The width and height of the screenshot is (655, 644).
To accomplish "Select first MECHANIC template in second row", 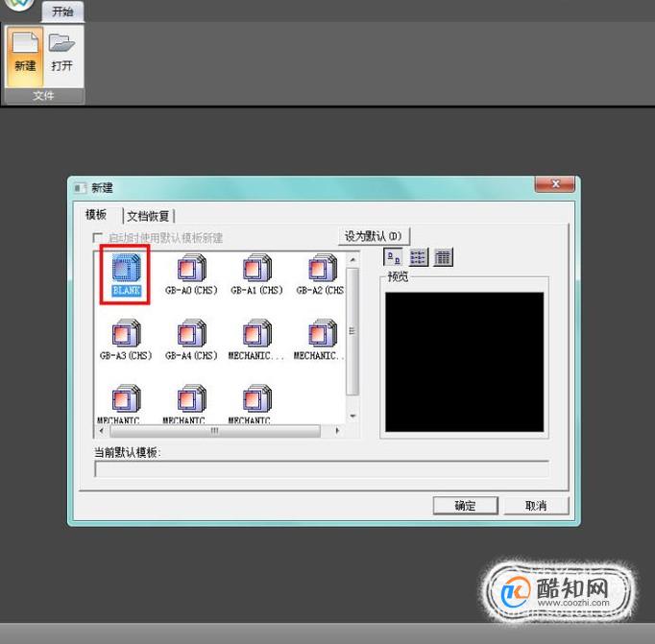I will 256,340.
